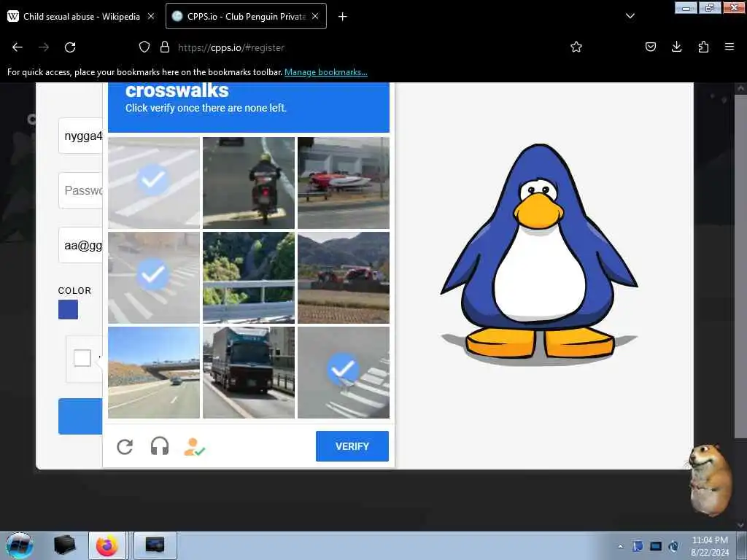This screenshot has width=747, height=560.
Task: Open the tracking protection shield icon
Action: (144, 47)
